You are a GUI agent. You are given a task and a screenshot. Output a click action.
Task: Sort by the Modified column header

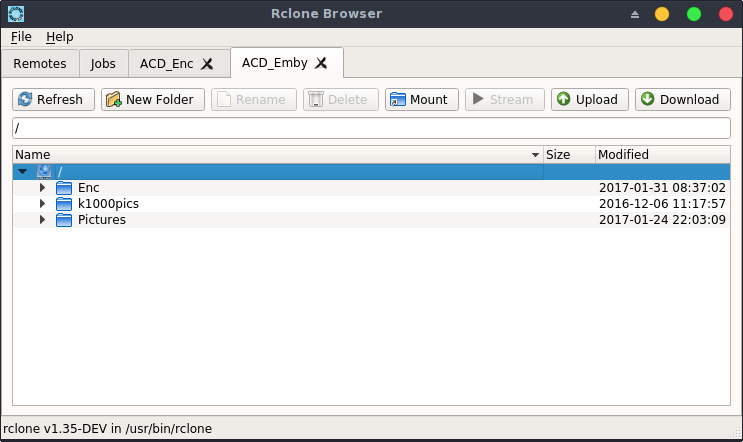[662, 154]
